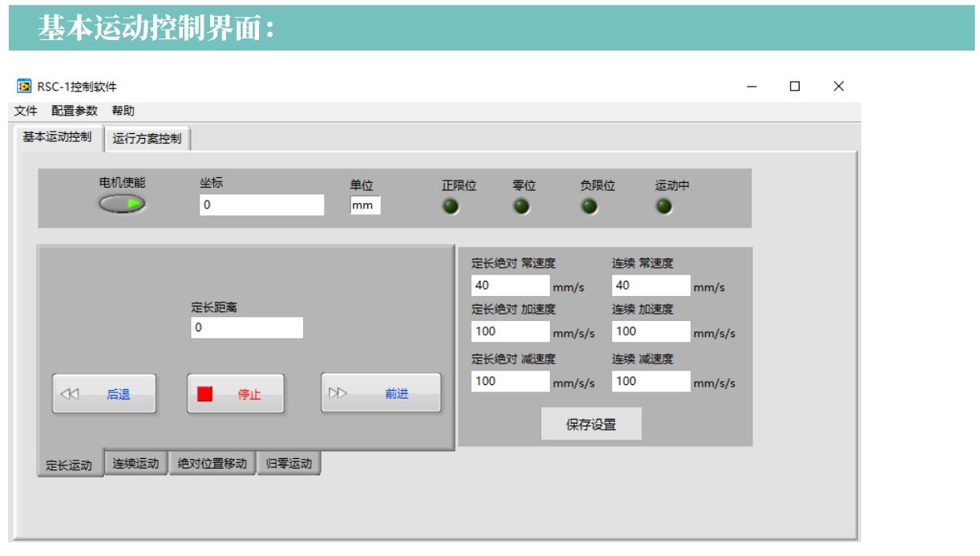Select the 连续运动 tab
The height and width of the screenshot is (556, 980).
136,463
